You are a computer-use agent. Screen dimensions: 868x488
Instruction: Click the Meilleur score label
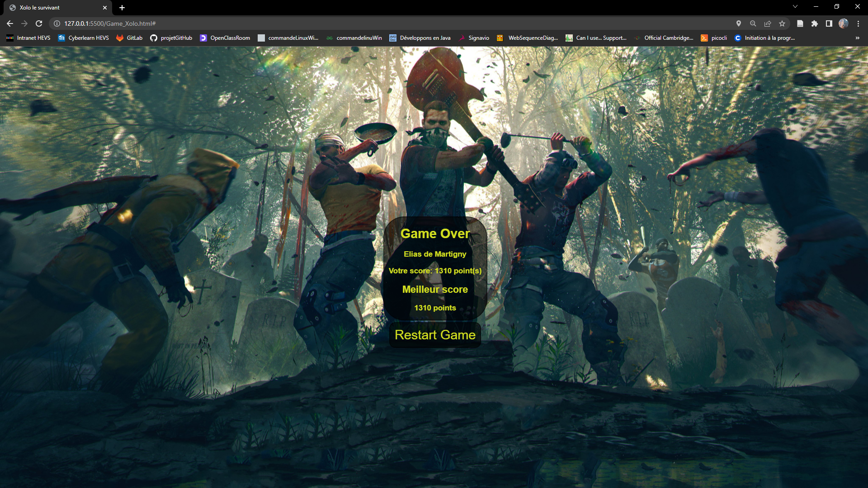click(435, 289)
